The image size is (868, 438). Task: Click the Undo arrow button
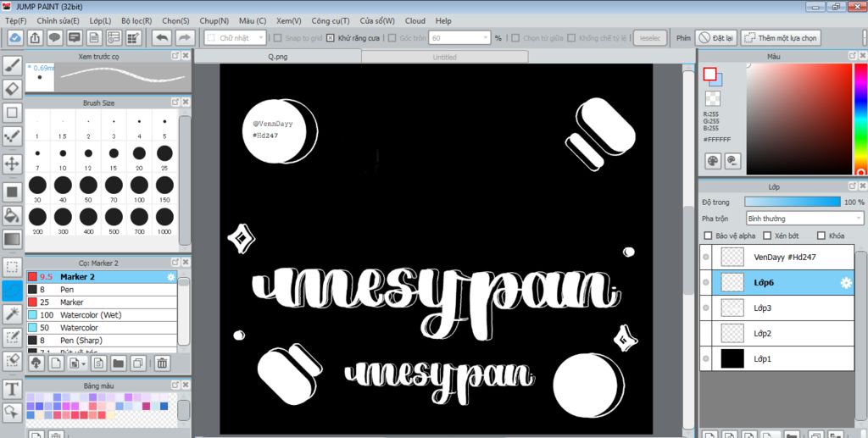(162, 37)
